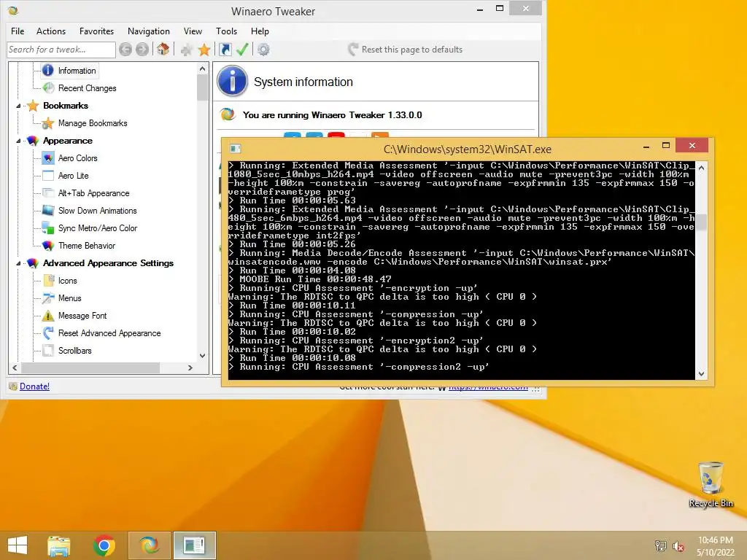The height and width of the screenshot is (560, 747).
Task: Click WinSAT console scroll-up arrow
Action: 701,168
